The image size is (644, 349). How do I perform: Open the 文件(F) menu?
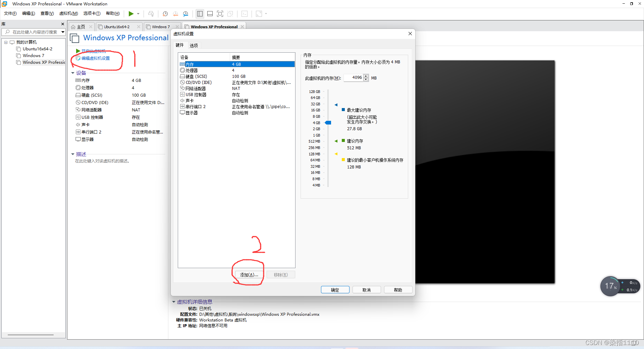click(x=10, y=13)
